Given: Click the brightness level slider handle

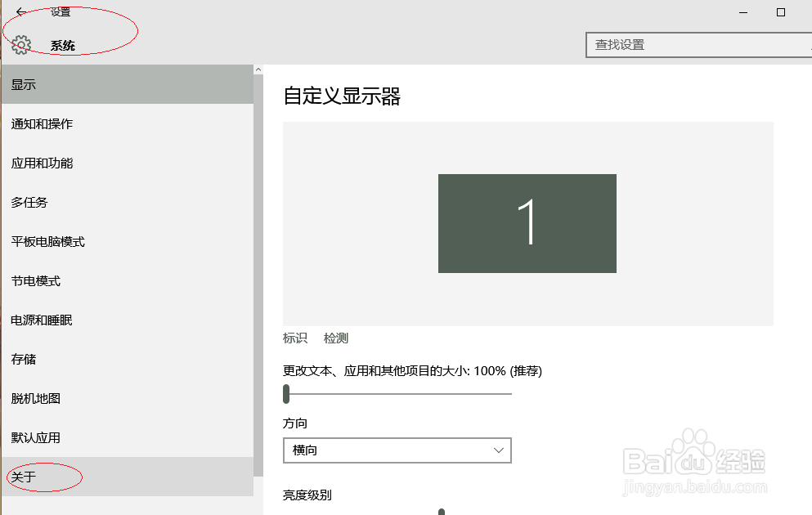Looking at the screenshot, I should pos(442,512).
